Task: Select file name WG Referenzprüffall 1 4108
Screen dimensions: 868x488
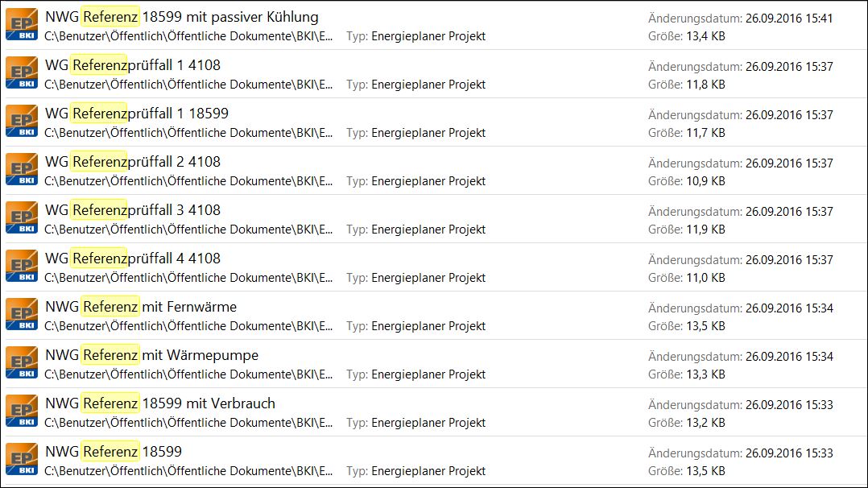Action: [133, 65]
